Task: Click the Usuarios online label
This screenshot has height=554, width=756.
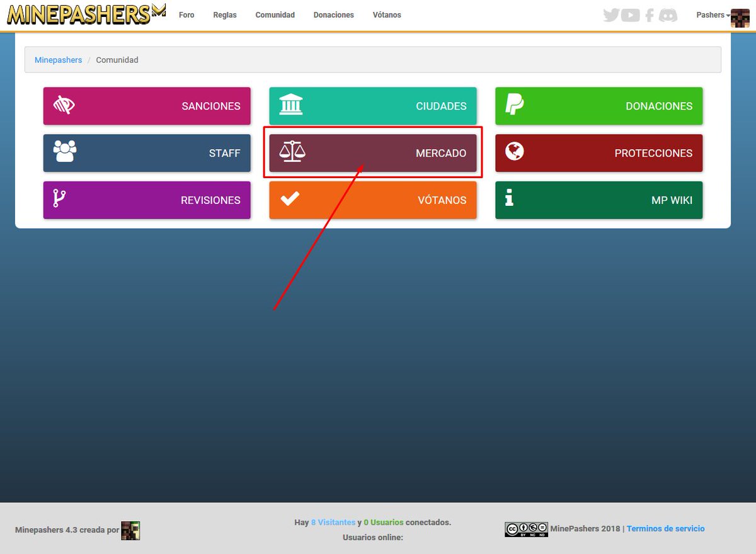Action: click(373, 538)
